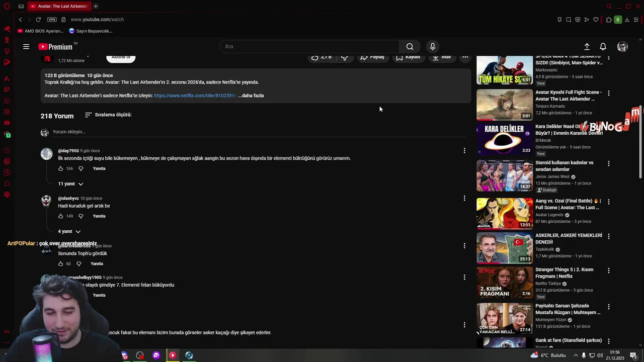Open the taskbar weather widget '6°C Bulutlu'
The height and width of the screenshot is (362, 644).
tap(548, 355)
